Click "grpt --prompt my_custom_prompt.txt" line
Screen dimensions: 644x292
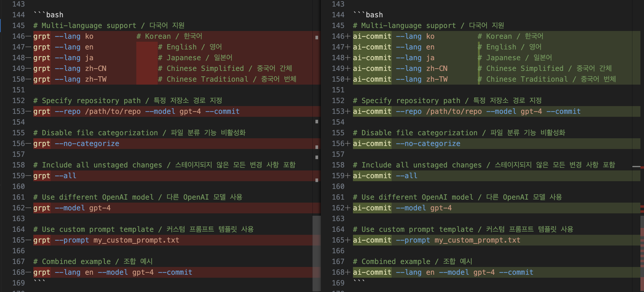106,240
